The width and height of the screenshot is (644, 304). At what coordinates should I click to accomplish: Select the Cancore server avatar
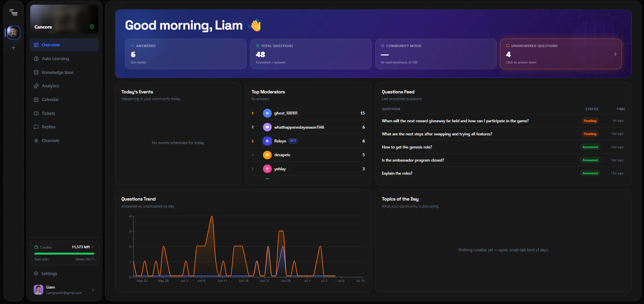pyautogui.click(x=13, y=33)
